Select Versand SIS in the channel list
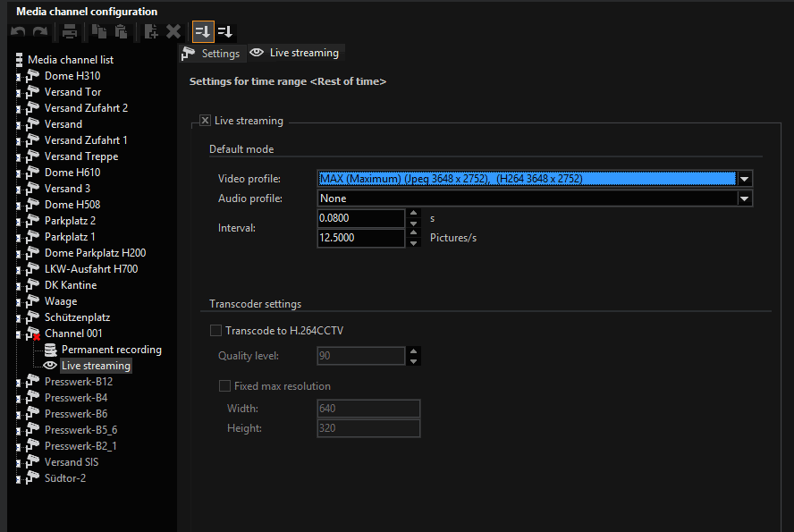The height and width of the screenshot is (532, 794). coord(72,462)
